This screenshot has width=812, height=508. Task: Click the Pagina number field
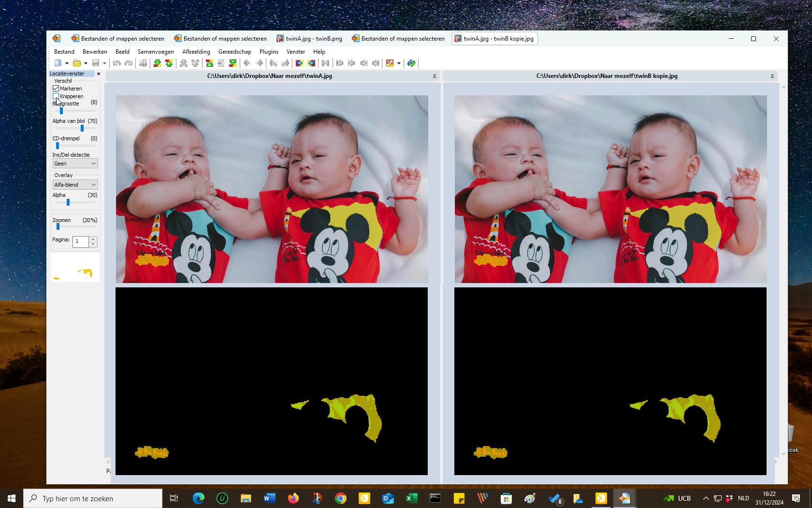[x=81, y=241]
